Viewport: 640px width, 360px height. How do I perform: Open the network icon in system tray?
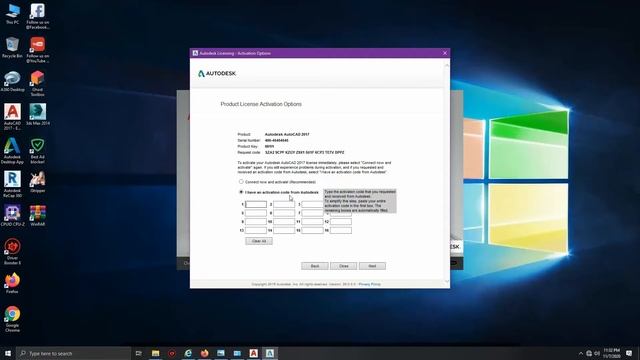[x=589, y=353]
